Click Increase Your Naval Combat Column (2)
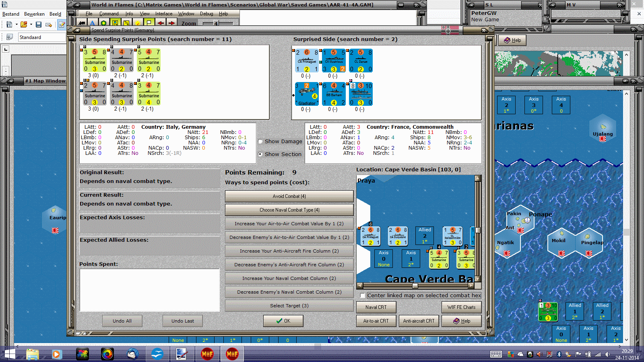 click(x=289, y=278)
